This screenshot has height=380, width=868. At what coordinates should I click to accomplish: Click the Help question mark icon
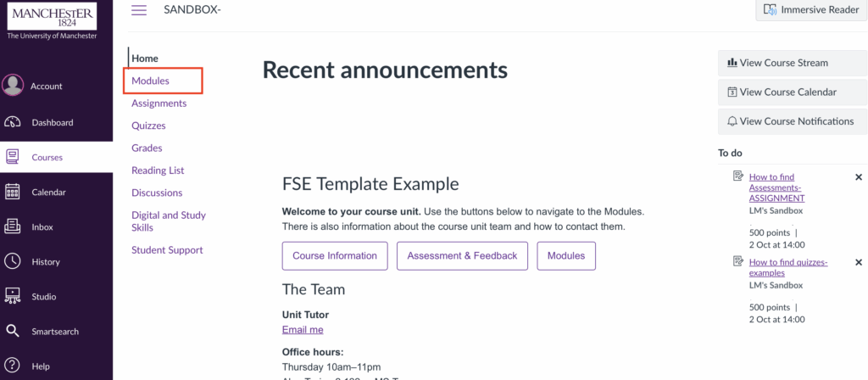13,366
